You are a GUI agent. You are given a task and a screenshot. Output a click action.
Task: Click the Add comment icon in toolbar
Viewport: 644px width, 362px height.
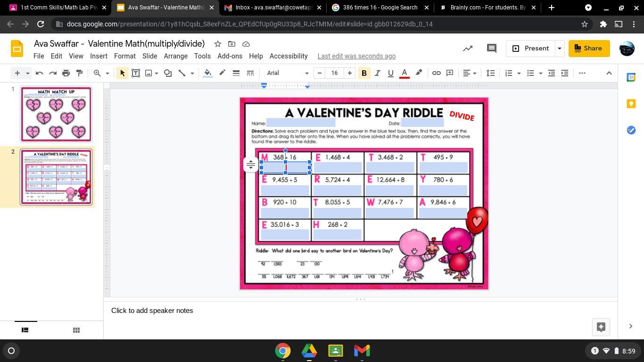click(450, 73)
